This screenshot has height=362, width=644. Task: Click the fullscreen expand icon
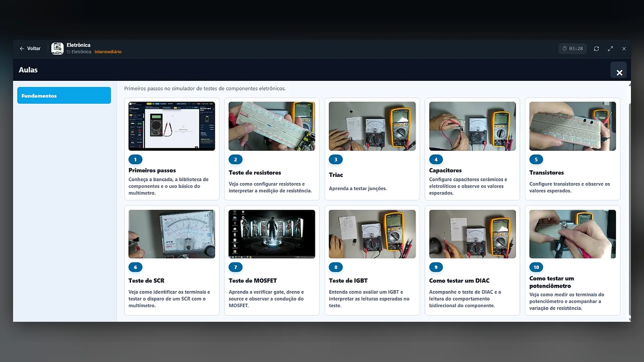click(610, 49)
